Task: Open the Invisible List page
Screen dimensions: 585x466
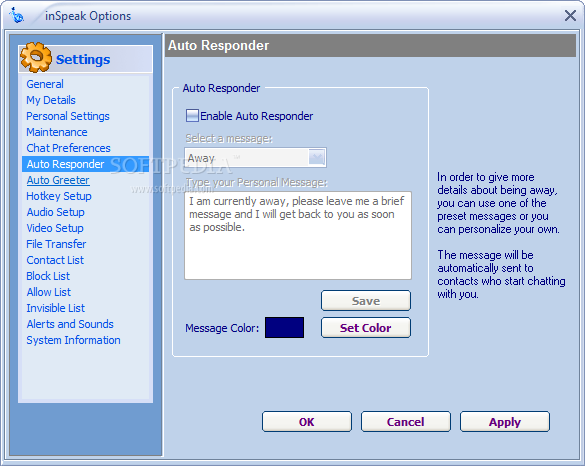Action: 56,308
